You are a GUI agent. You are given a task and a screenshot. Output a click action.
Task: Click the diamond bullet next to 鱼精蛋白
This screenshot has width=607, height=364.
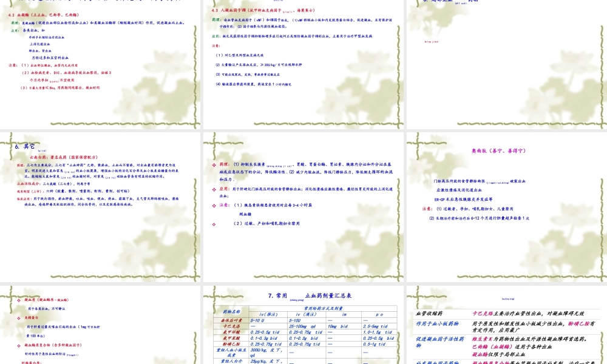tap(18, 317)
